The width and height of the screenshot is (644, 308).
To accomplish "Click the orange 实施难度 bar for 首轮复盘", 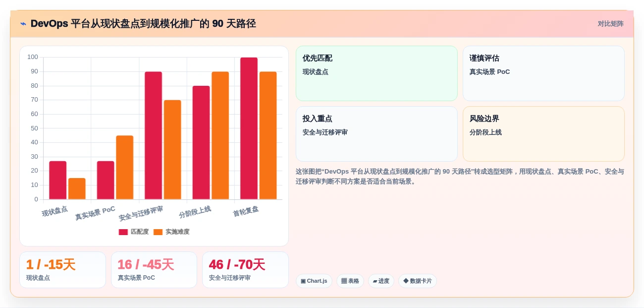I will pos(268,135).
